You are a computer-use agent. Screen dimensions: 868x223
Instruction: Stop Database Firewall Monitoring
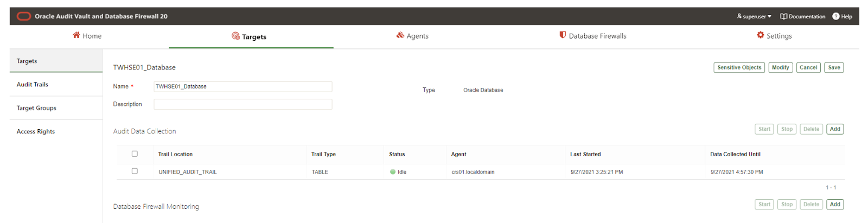[787, 205]
